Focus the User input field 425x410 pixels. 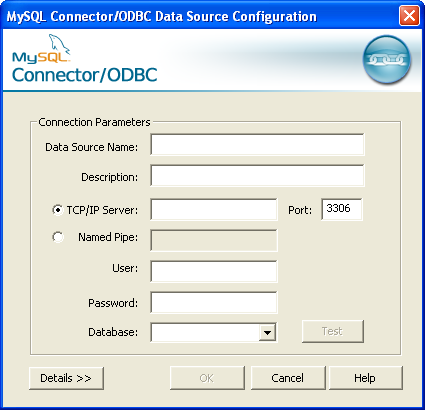pos(214,271)
